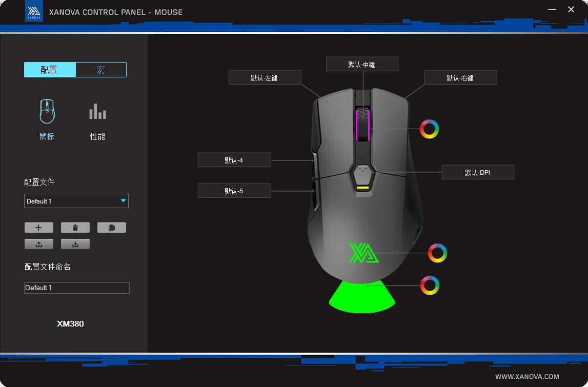Delete the profile with the trash icon
This screenshot has height=387, width=588.
click(75, 228)
